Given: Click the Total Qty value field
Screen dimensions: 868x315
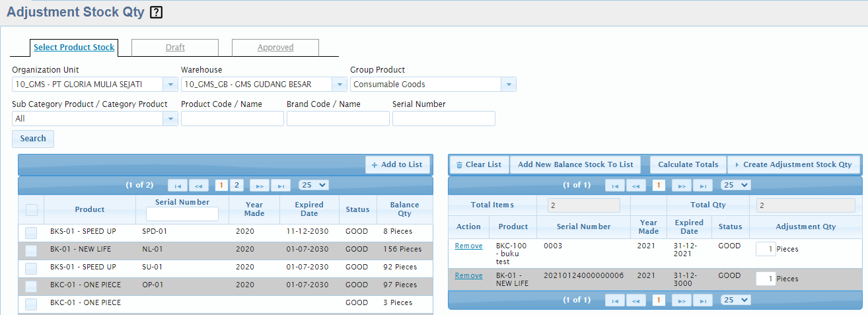Looking at the screenshot, I should point(806,205).
